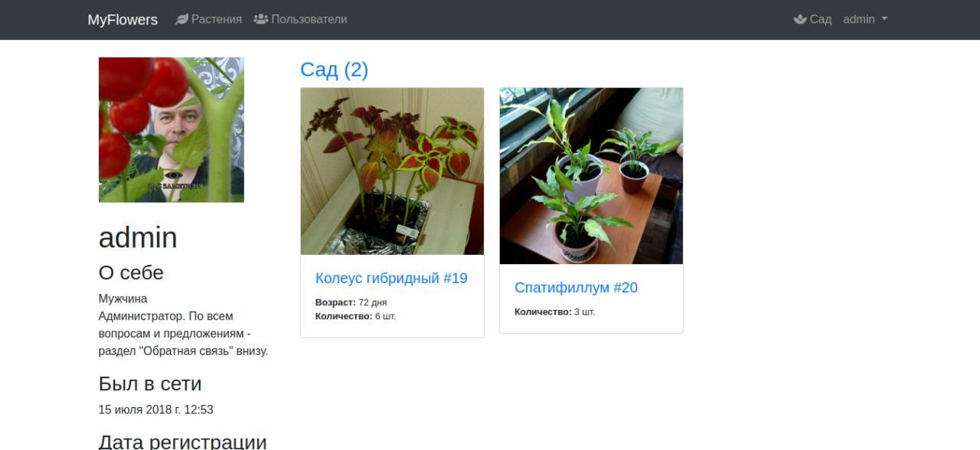This screenshot has height=450, width=980.
Task: Click the last seen date 15 июля 2018
Action: point(156,409)
